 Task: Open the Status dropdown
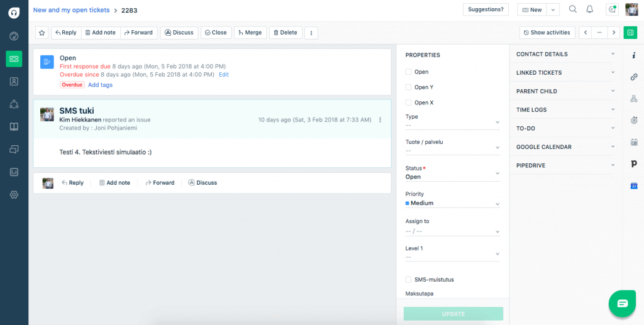453,173
